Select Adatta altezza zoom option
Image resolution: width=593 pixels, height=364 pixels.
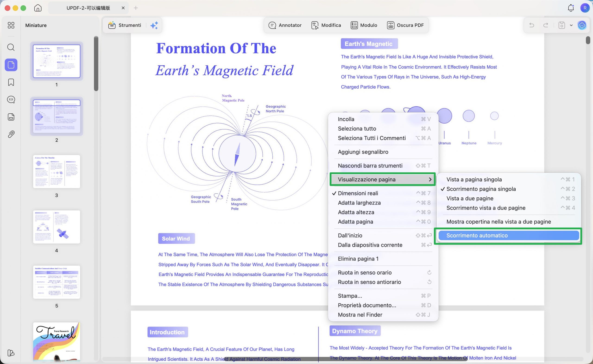click(383, 212)
